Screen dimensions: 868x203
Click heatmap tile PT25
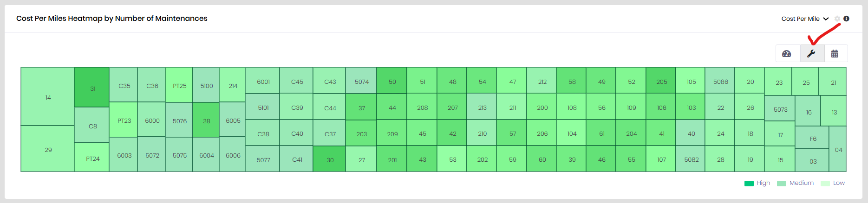coord(179,85)
